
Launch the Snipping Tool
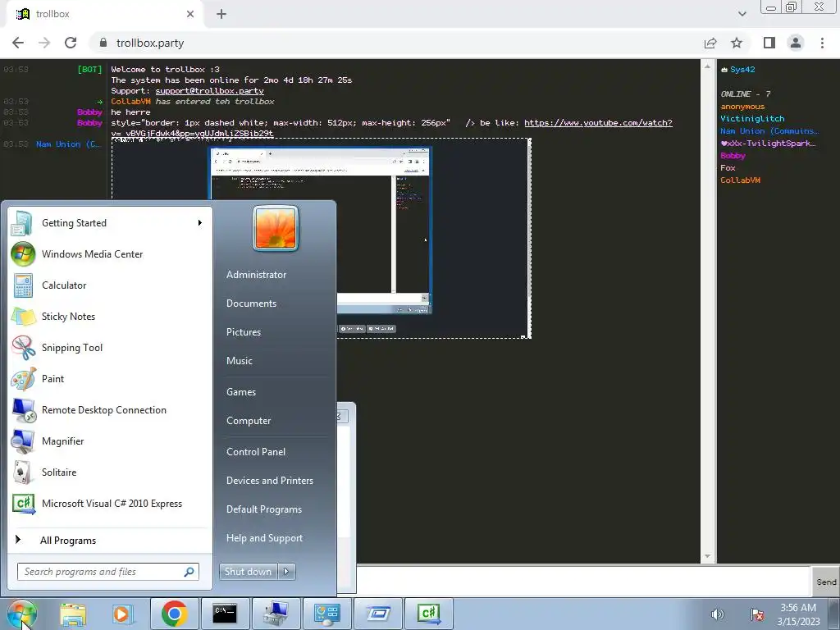pyautogui.click(x=110, y=347)
